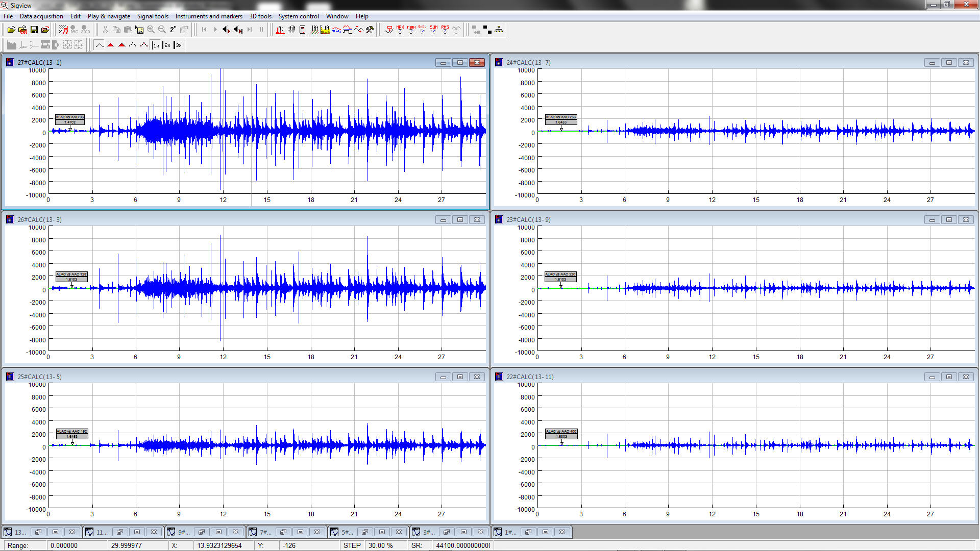Viewport: 980px width, 551px height.
Task: Open the Instruments and markers menu
Action: [209, 16]
